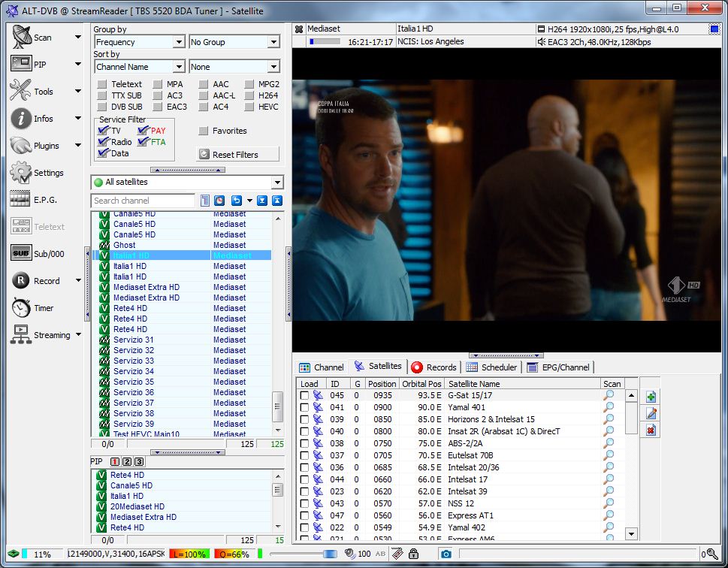Expand the Record menu arrow

click(78, 280)
